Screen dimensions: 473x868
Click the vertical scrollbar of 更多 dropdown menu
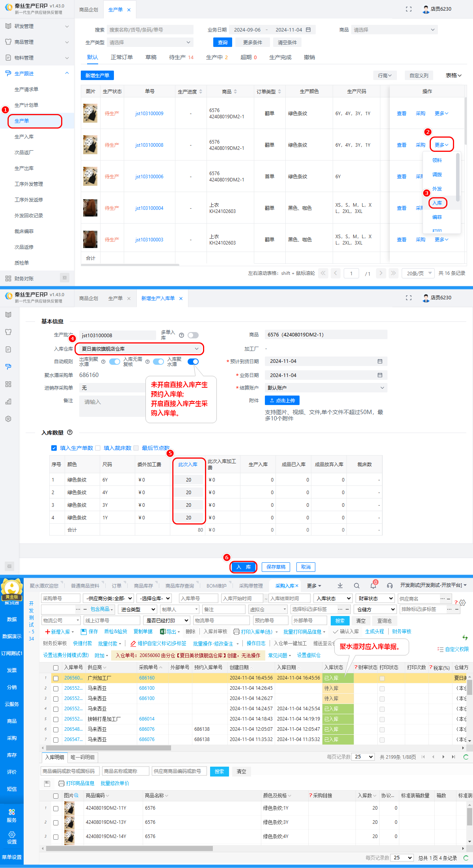pyautogui.click(x=458, y=177)
